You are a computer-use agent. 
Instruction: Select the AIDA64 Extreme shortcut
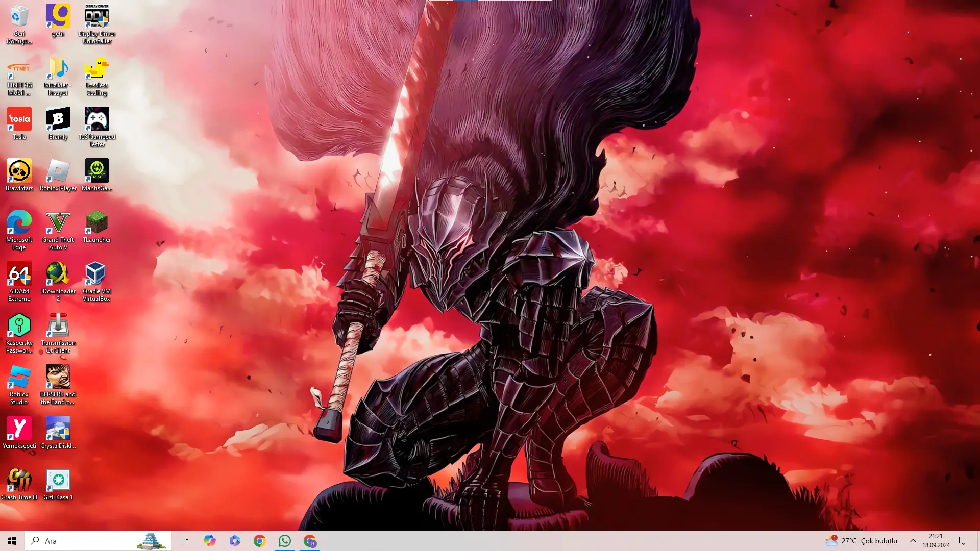point(19,282)
